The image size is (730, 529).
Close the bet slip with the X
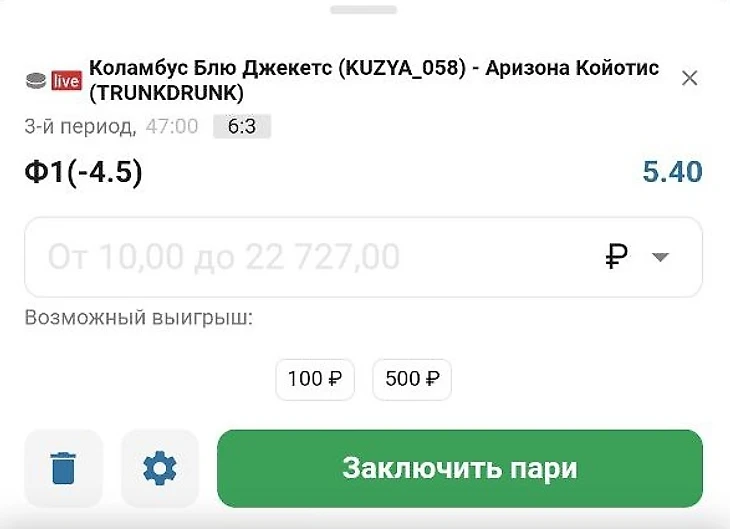coord(689,78)
